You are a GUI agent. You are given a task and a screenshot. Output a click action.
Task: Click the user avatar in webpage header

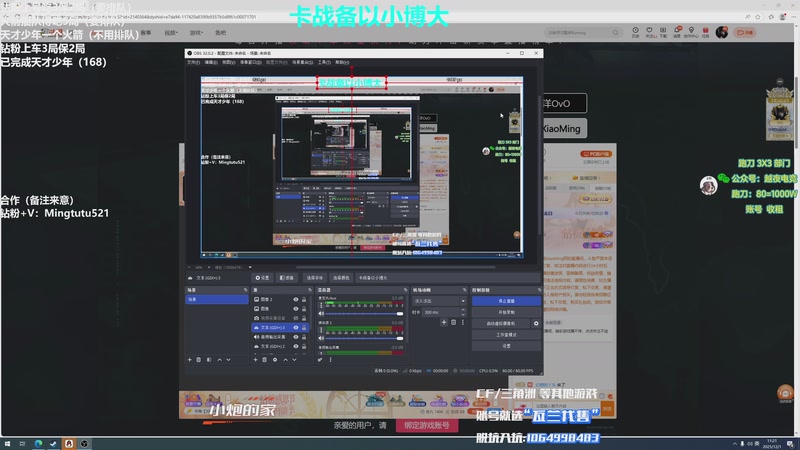[722, 32]
